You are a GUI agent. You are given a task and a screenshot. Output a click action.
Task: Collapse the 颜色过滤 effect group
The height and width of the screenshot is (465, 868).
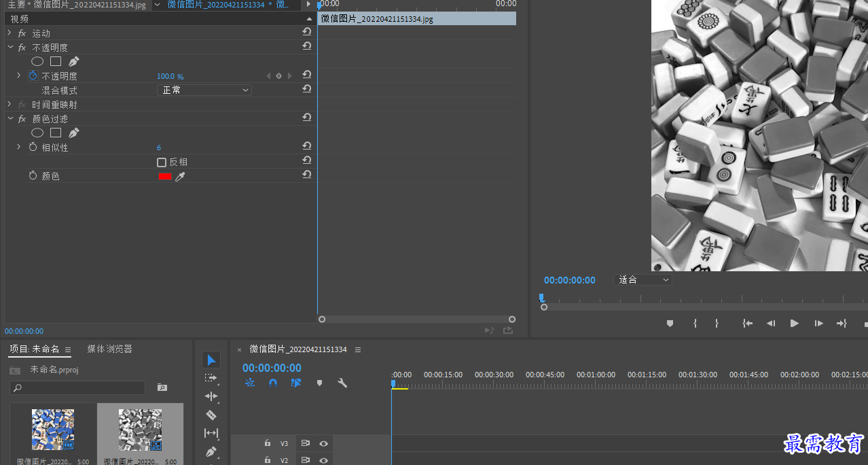pos(10,119)
